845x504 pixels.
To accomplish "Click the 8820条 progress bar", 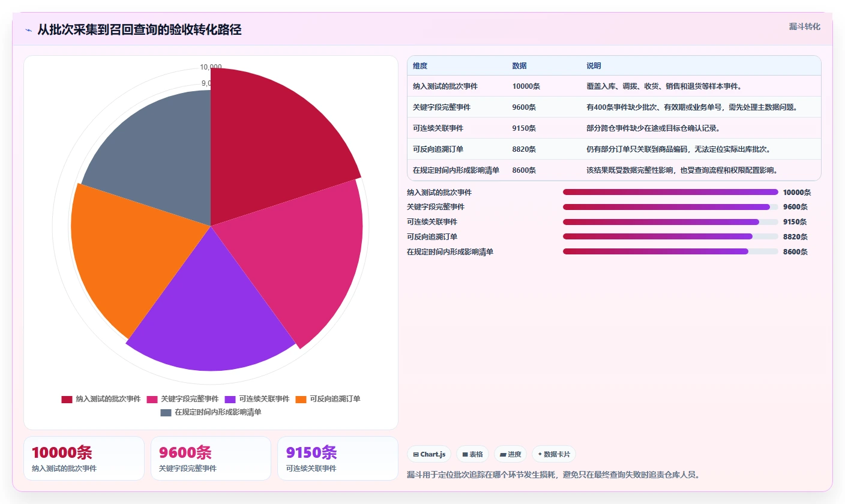I will tap(670, 236).
